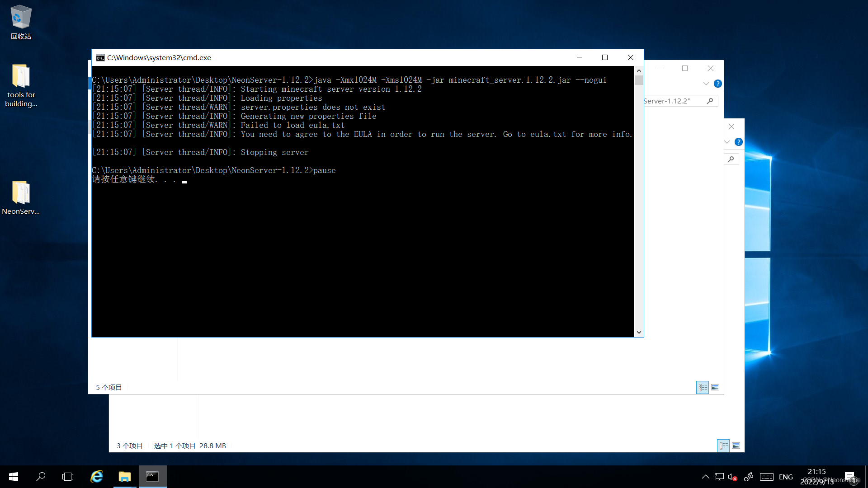Click the cmd taskbar icon
The image size is (868, 488).
click(x=152, y=477)
